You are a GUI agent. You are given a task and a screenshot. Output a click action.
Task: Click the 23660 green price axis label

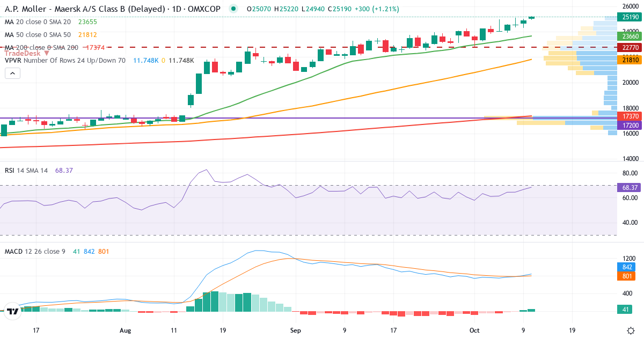pos(630,36)
